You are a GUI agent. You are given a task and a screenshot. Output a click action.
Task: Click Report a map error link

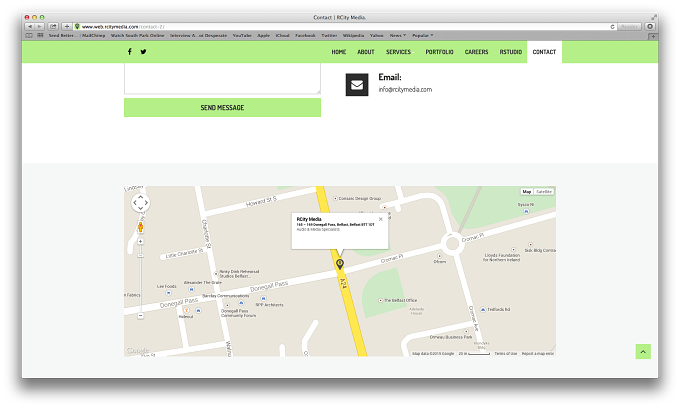538,354
